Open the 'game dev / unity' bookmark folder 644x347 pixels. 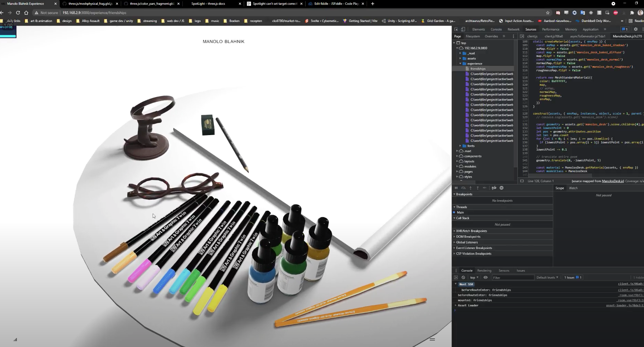[x=118, y=21]
